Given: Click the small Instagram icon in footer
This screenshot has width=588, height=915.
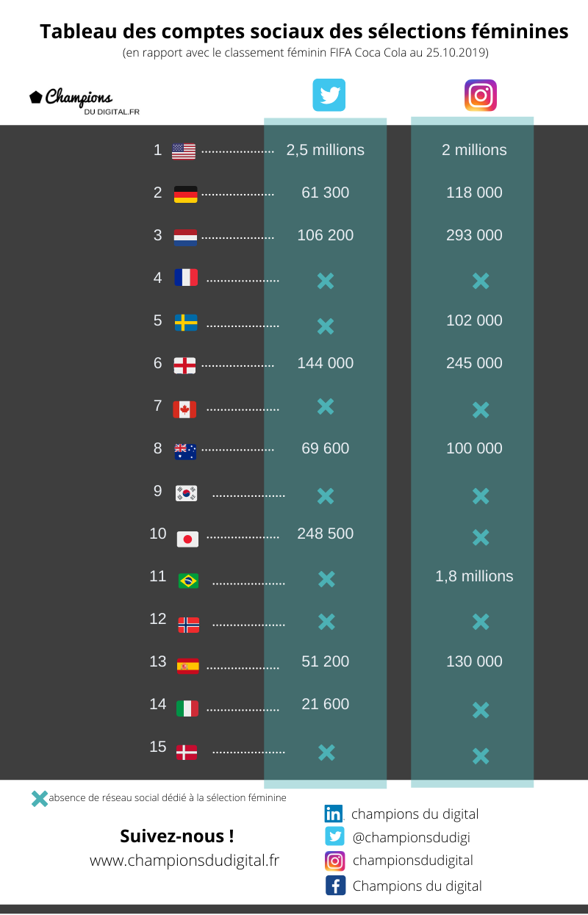Looking at the screenshot, I should point(335,861).
